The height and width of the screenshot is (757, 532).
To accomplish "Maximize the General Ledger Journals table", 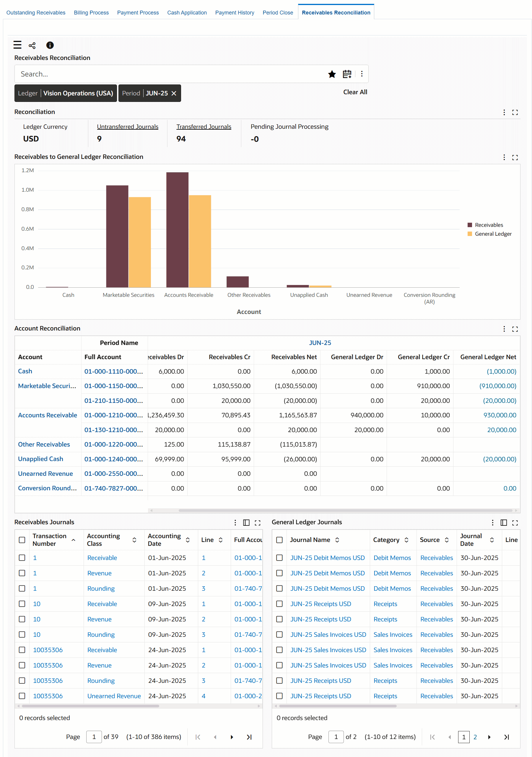I will [515, 522].
